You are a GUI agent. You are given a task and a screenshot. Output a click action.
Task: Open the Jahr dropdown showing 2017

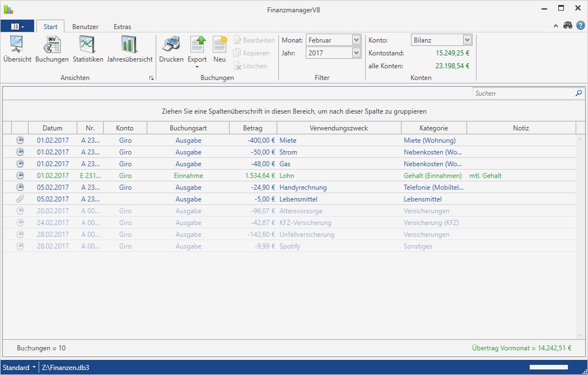tap(357, 52)
